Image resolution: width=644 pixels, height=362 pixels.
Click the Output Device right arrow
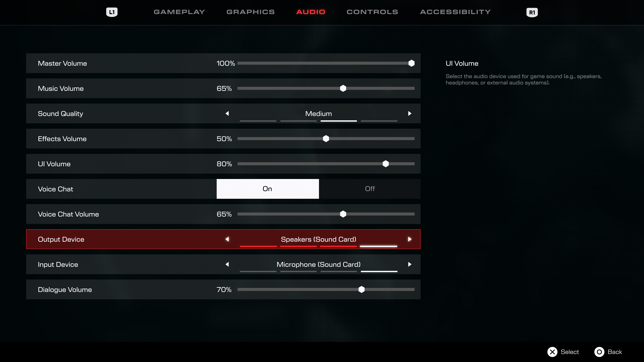point(410,239)
